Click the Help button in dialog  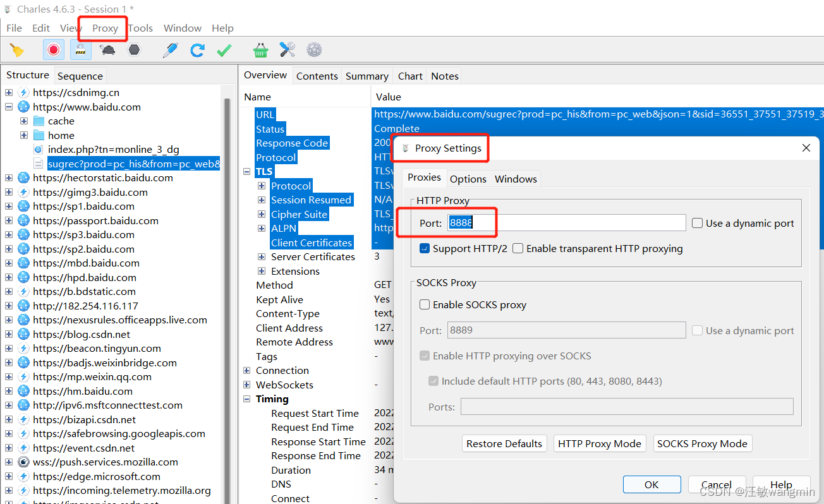[x=781, y=484]
